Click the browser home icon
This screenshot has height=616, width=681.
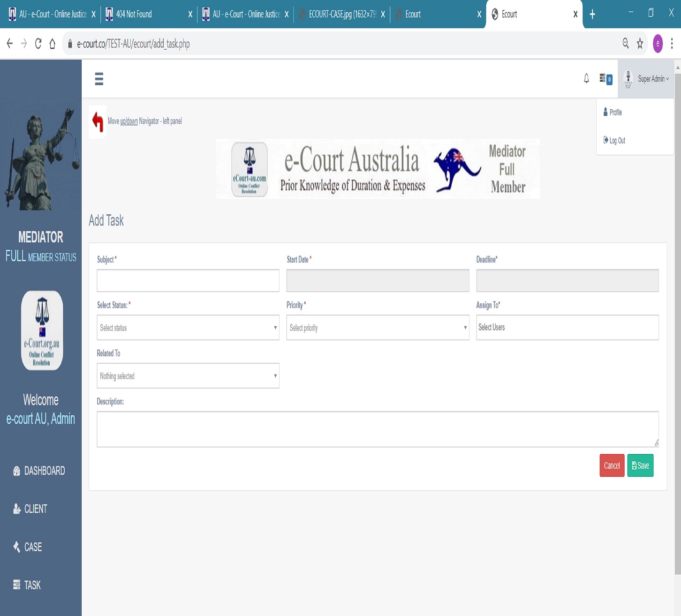[x=53, y=44]
